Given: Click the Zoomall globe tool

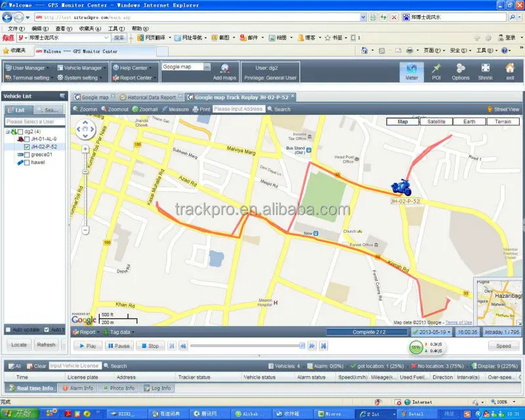Looking at the screenshot, I should pyautogui.click(x=144, y=109).
